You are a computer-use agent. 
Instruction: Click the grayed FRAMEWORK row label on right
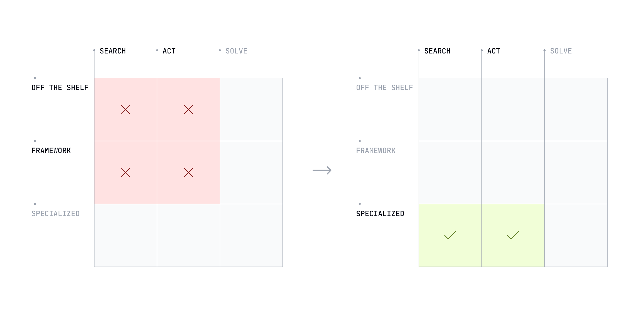point(376,151)
